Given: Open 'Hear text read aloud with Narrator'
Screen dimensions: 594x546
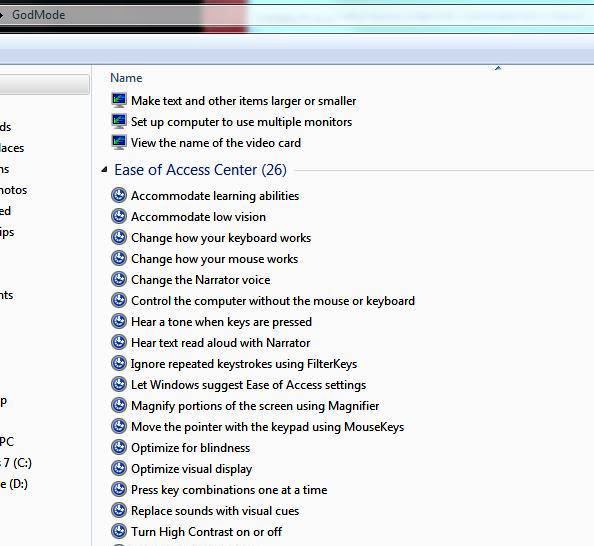Looking at the screenshot, I should tap(220, 343).
